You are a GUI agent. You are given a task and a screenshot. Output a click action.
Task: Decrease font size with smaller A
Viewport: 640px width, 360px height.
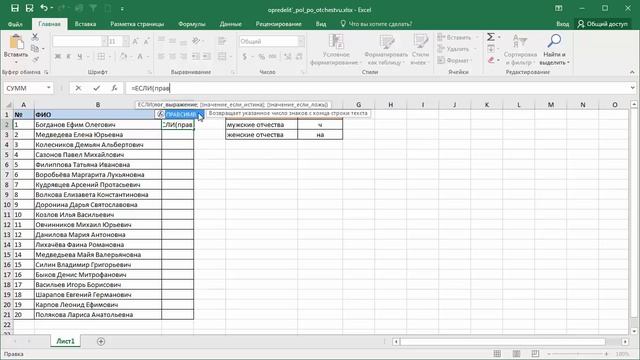point(147,41)
